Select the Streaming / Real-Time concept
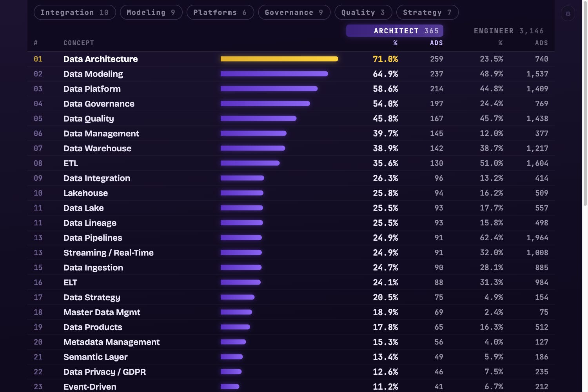Screen dimensions: 588x392 pyautogui.click(x=108, y=252)
